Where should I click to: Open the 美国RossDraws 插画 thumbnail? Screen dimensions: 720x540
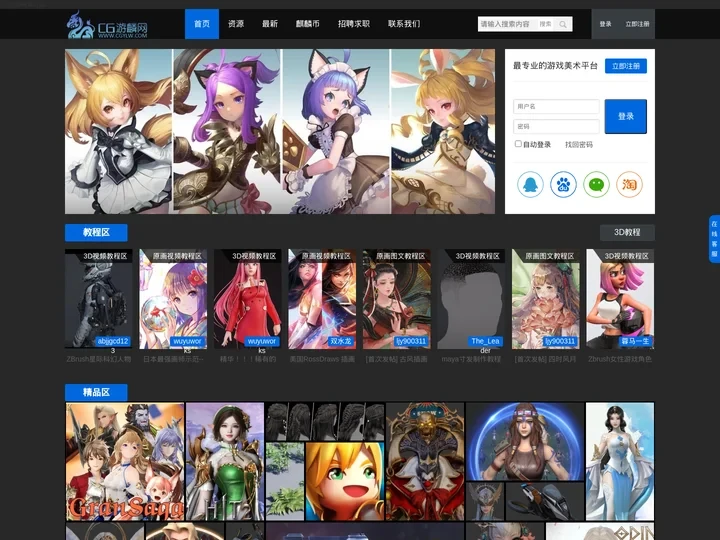point(322,299)
